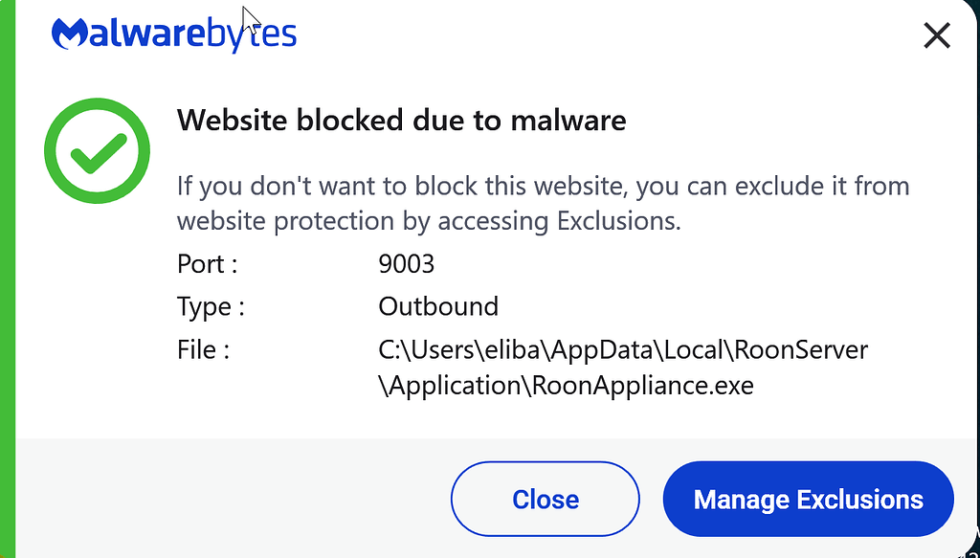
Task: Click the word 'RoonServer' in the file path
Action: coord(801,350)
